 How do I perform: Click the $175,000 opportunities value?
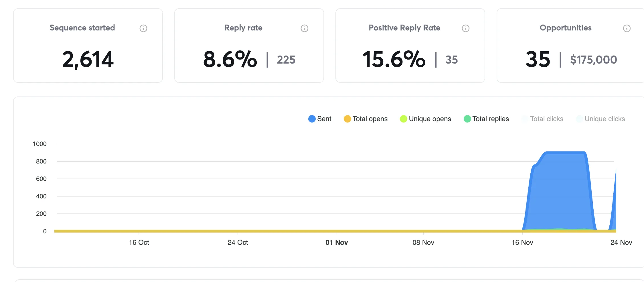(x=594, y=60)
